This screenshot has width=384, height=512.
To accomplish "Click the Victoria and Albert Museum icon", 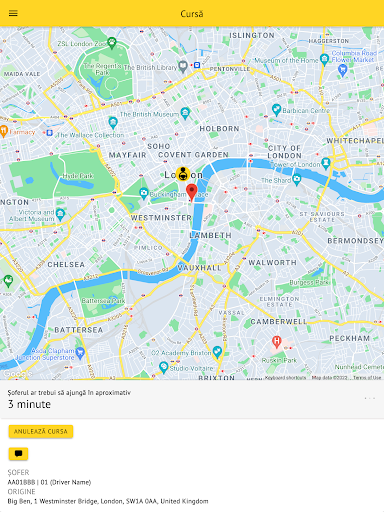I will 60,214.
